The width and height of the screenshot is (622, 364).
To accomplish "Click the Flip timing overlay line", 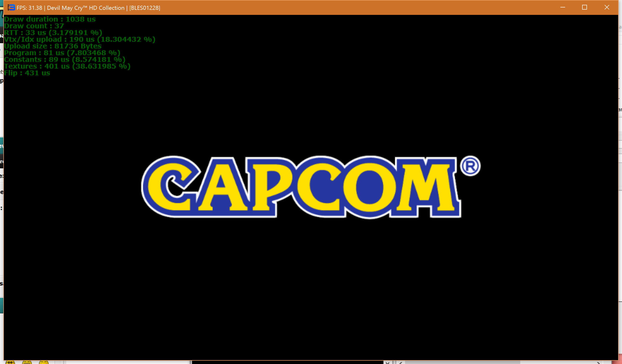I will click(x=27, y=73).
